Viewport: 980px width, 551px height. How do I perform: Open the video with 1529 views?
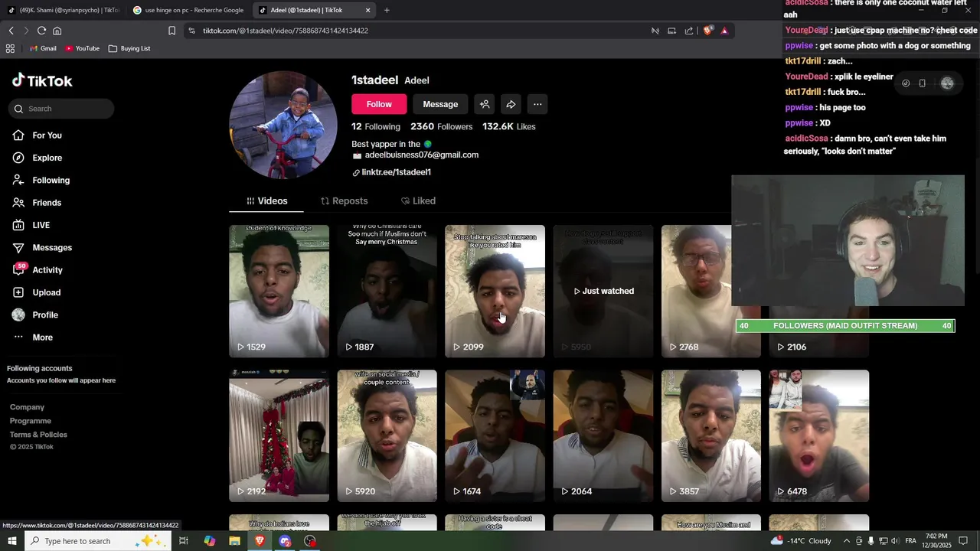(x=279, y=291)
